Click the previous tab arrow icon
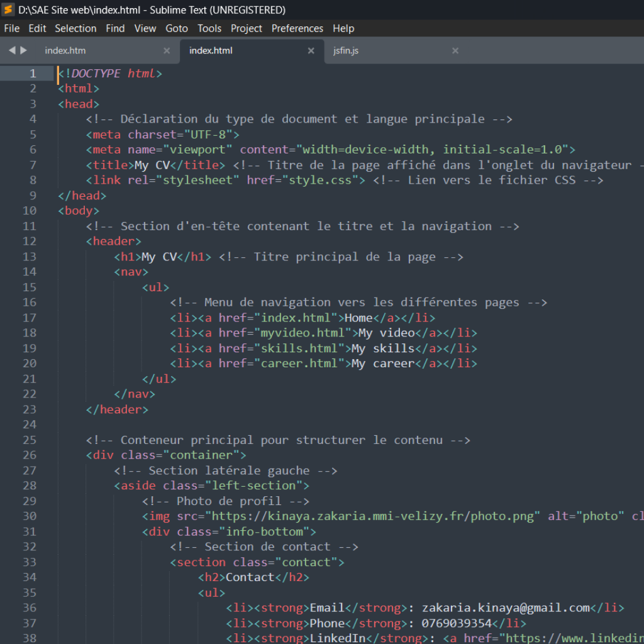Screen dimensions: 644x644 pyautogui.click(x=12, y=50)
